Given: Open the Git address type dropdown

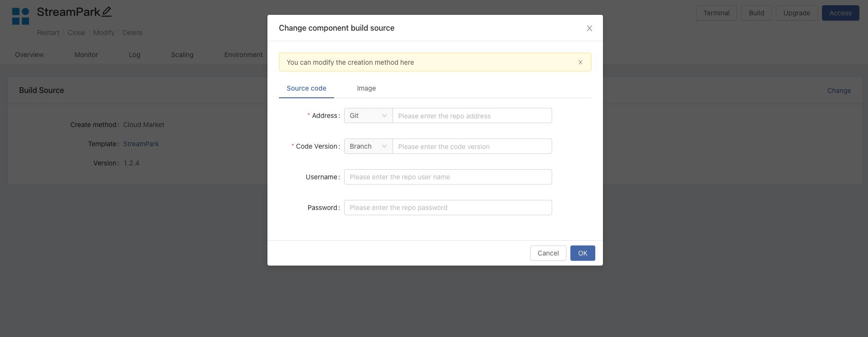Looking at the screenshot, I should click(x=368, y=116).
